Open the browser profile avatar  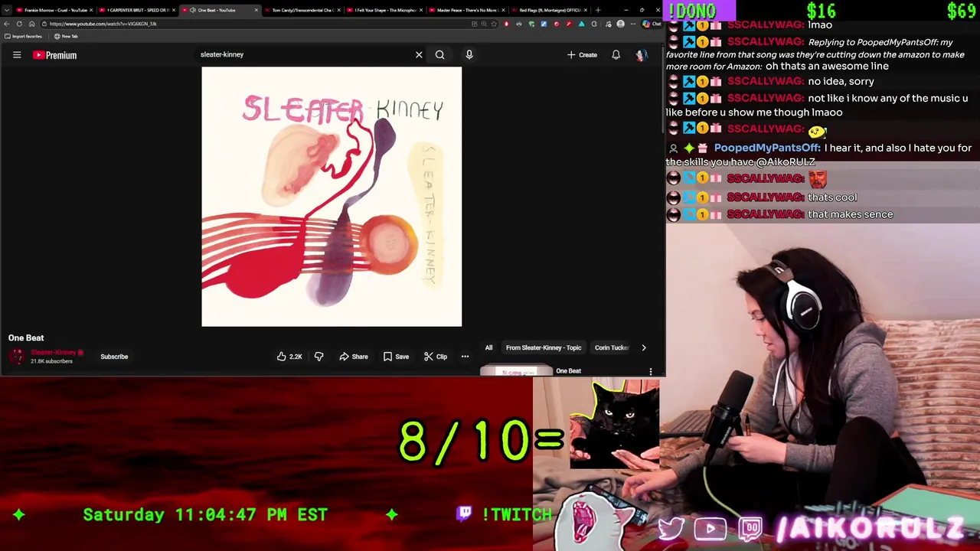(x=621, y=24)
